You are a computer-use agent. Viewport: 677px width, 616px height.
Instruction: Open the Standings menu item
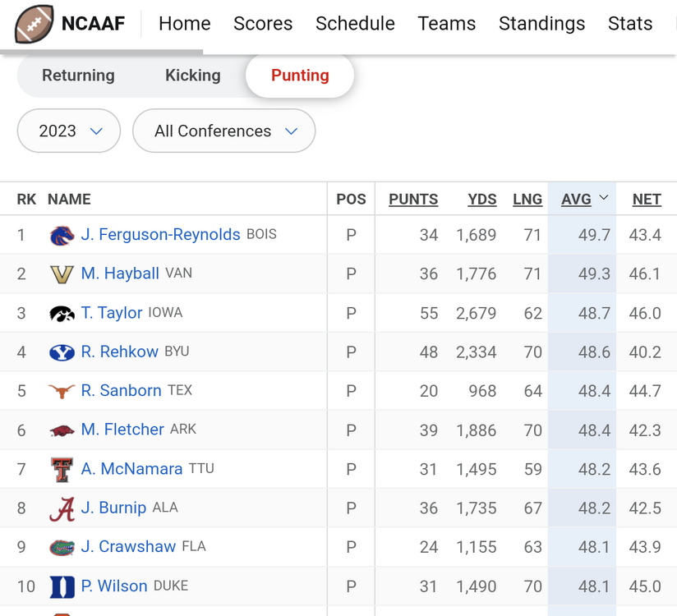541,24
